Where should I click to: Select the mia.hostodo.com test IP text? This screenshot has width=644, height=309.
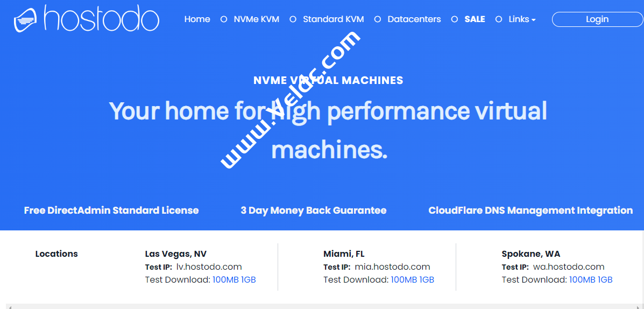point(392,267)
